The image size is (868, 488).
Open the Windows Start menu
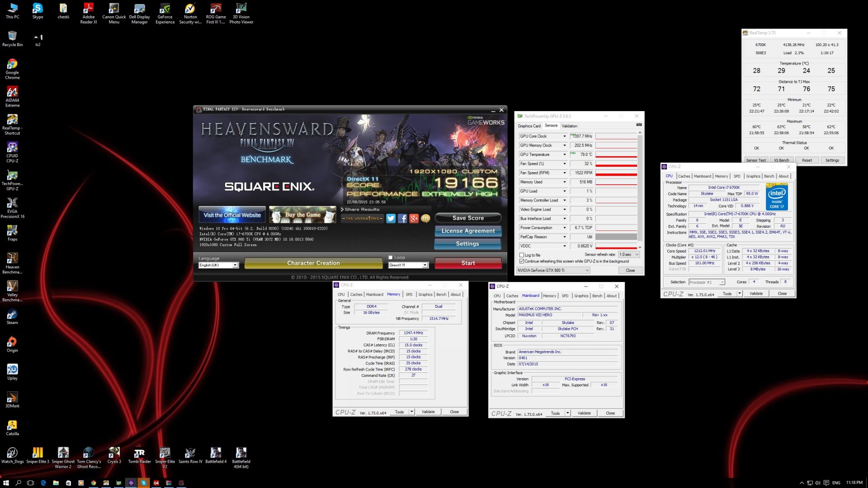6,483
